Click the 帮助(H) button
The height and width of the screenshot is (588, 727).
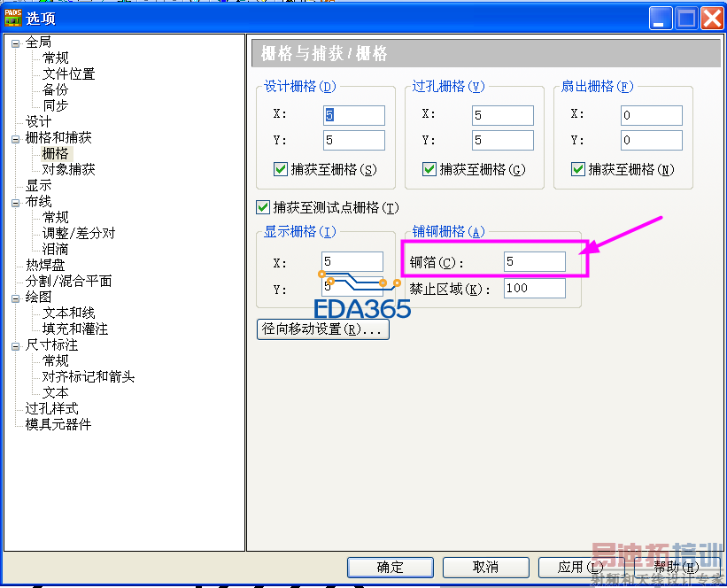pos(677,567)
